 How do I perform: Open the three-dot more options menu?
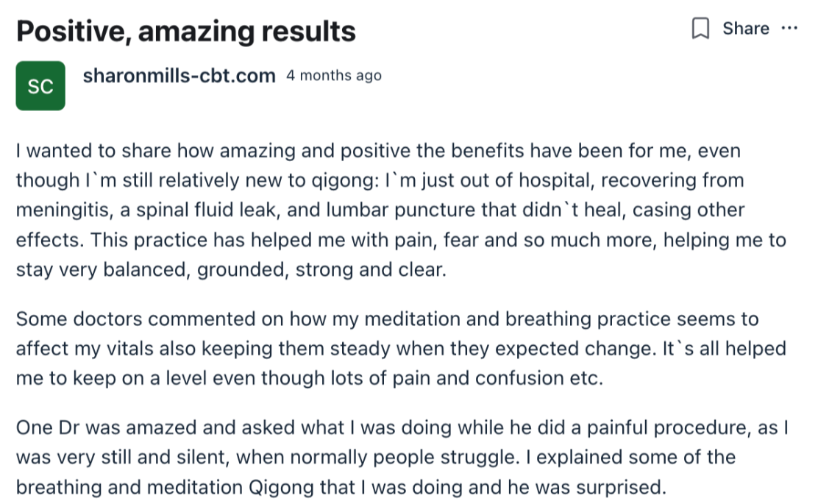789,29
